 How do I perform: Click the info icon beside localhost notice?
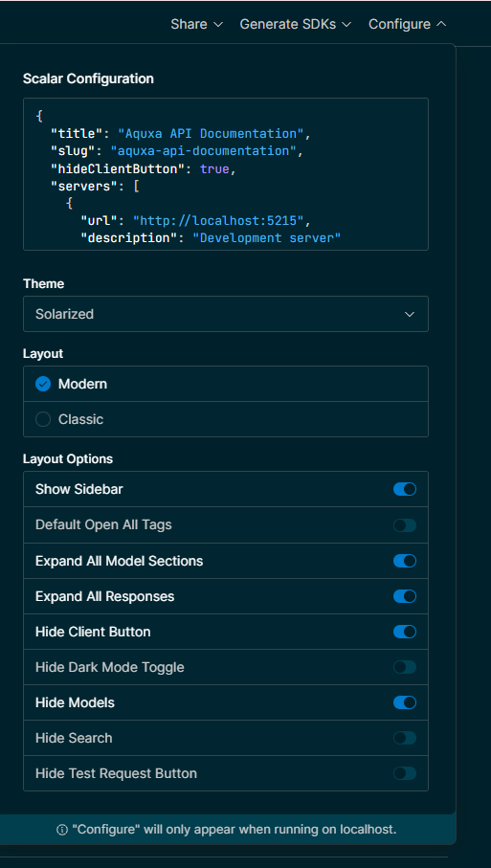(x=62, y=830)
